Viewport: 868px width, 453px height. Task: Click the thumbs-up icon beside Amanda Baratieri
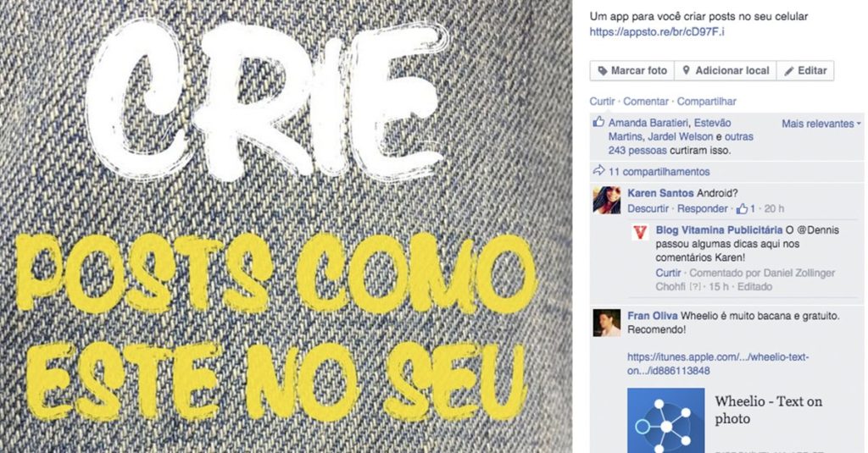598,122
